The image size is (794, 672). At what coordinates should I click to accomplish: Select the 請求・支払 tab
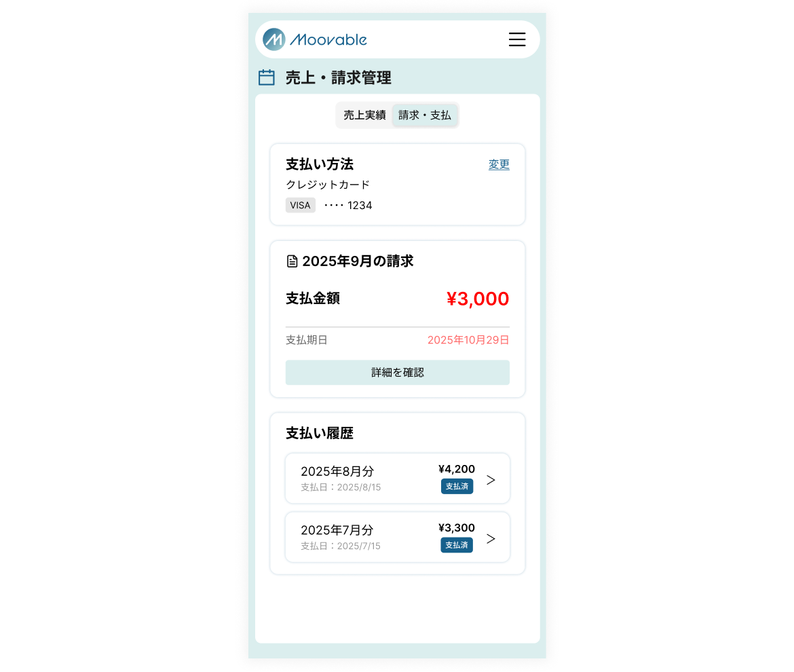[x=424, y=115]
